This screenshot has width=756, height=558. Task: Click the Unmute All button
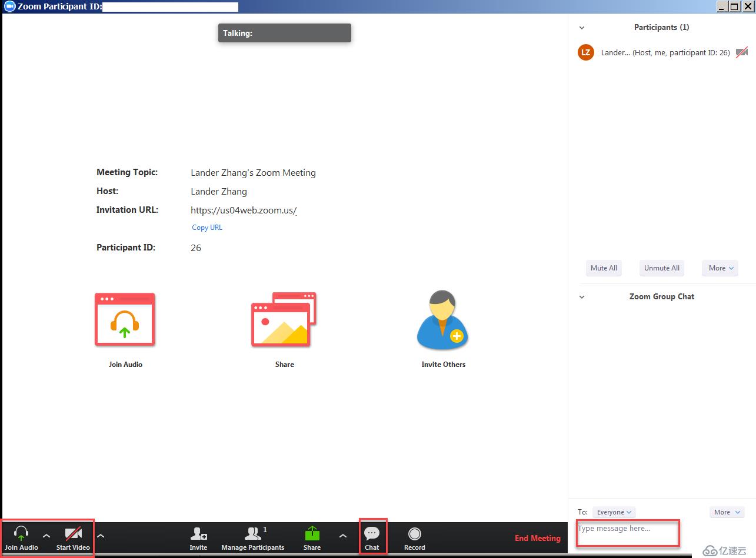662,268
